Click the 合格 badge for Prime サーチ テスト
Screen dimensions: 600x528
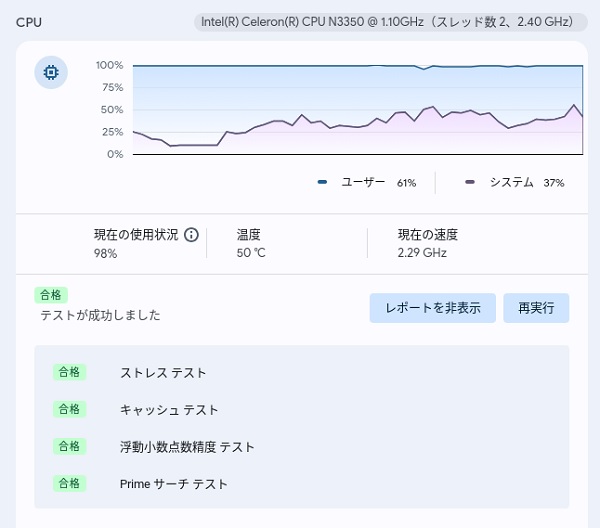(x=70, y=483)
